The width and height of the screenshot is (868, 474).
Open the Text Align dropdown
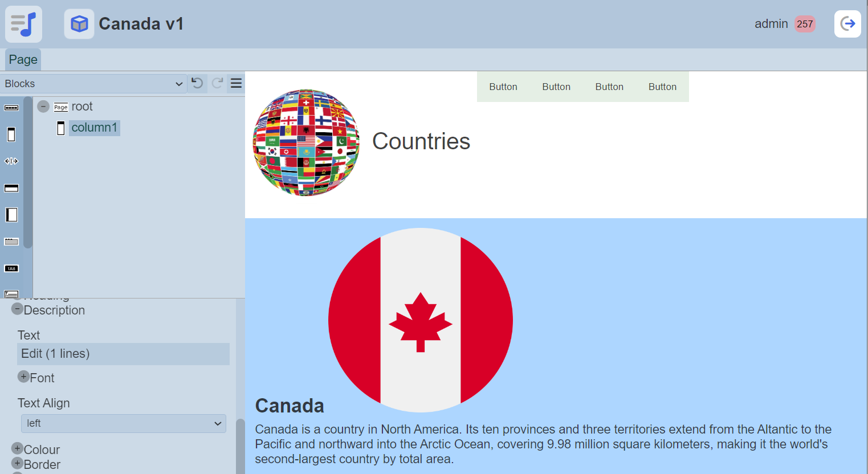point(123,423)
